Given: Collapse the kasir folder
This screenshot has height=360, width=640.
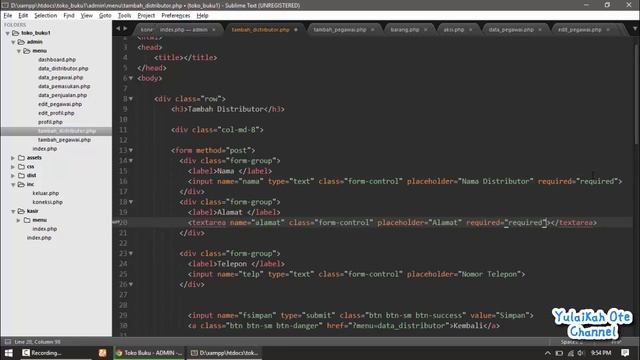Looking at the screenshot, I should tap(13, 211).
